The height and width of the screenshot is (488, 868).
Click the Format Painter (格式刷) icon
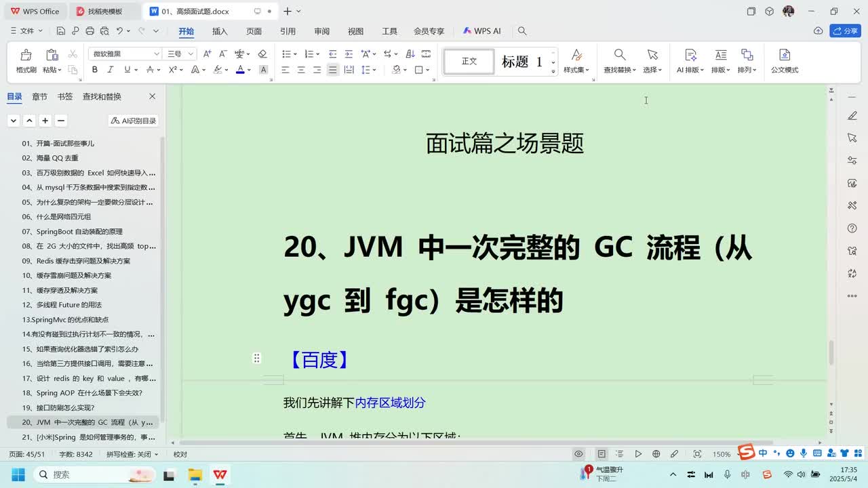[x=26, y=55]
